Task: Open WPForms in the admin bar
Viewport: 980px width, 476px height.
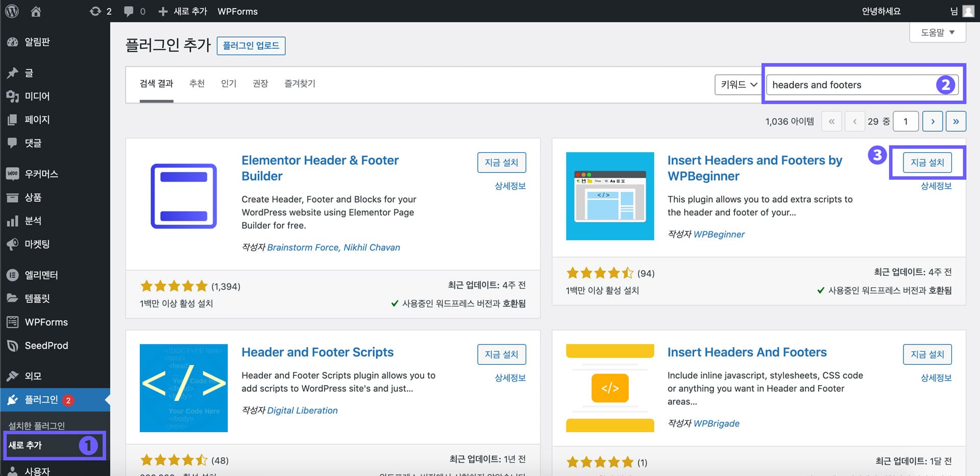Action: 237,11
